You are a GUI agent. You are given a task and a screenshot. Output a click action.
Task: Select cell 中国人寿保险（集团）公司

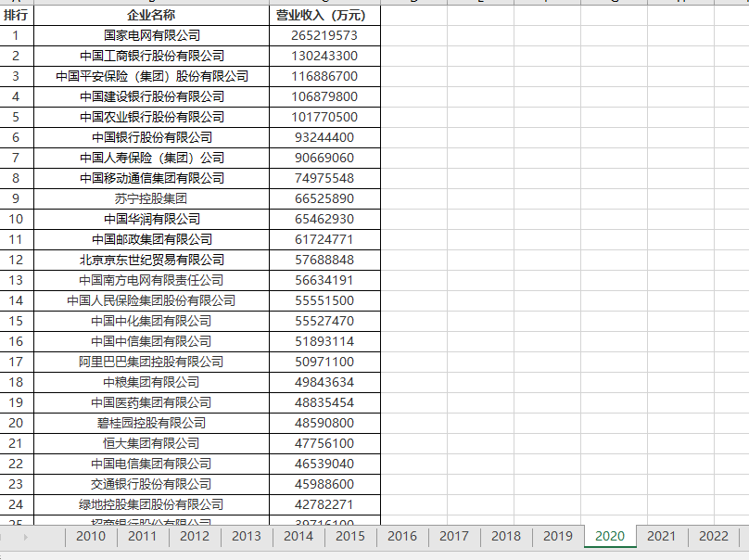coord(151,159)
